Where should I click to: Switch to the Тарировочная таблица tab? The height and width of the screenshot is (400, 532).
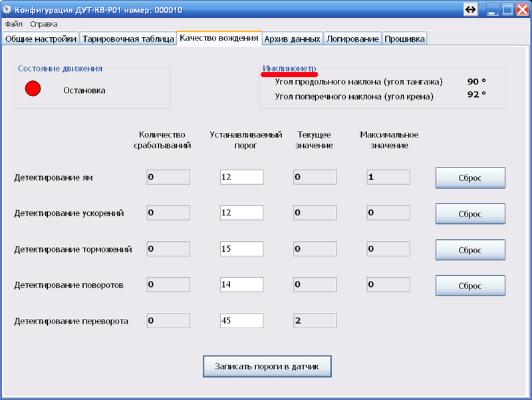[128, 39]
